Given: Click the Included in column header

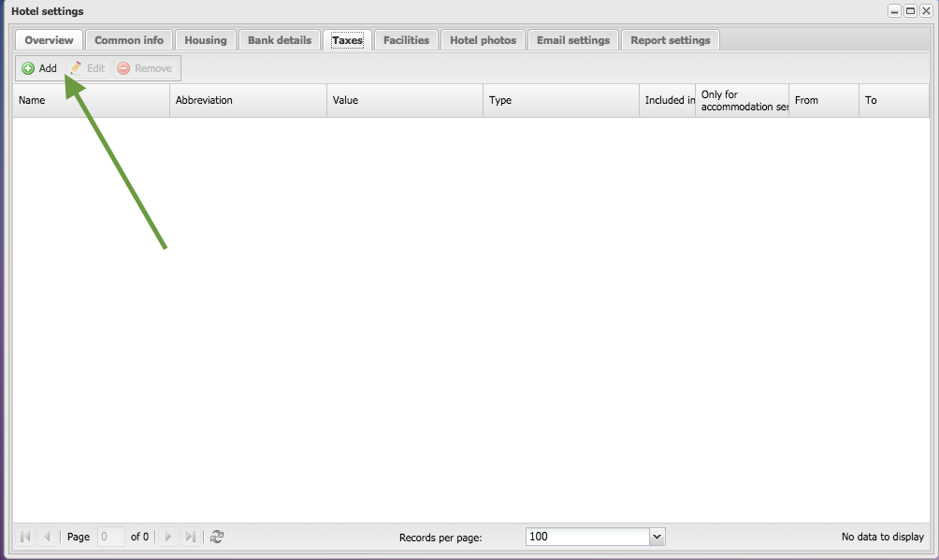Looking at the screenshot, I should tap(665, 100).
